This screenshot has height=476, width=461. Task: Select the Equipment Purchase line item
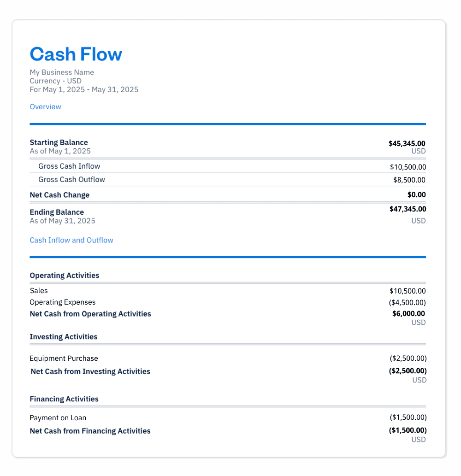(64, 358)
